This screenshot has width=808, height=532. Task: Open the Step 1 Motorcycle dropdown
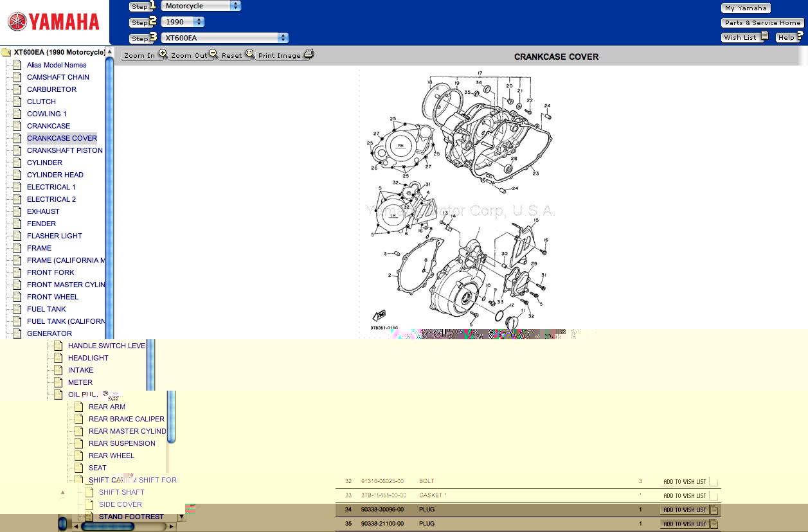(201, 6)
